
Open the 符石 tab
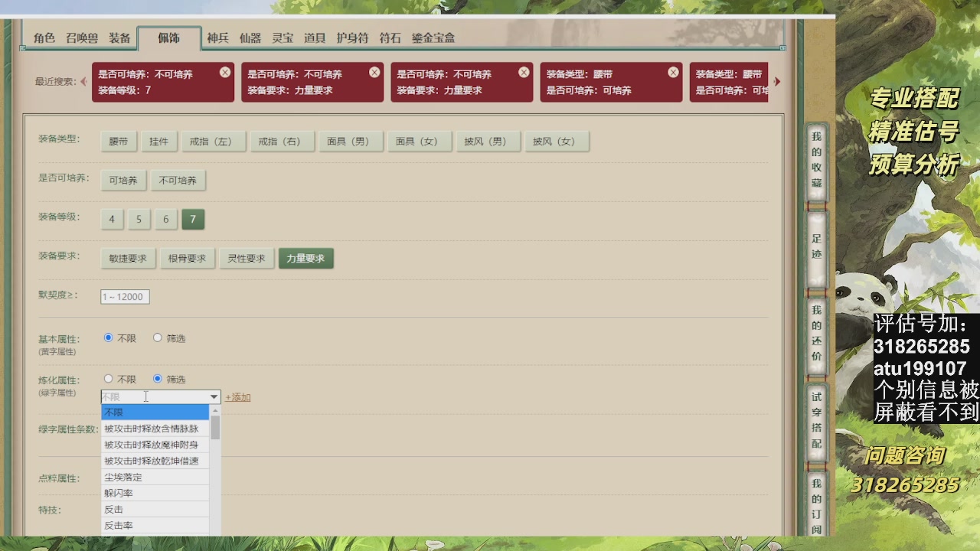click(392, 37)
